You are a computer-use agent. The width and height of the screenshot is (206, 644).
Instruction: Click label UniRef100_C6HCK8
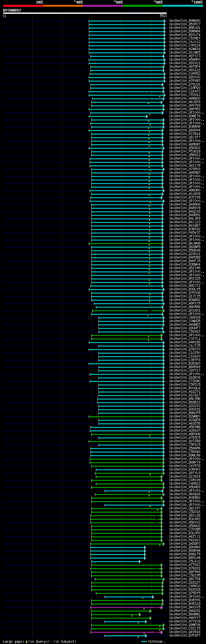185,317
